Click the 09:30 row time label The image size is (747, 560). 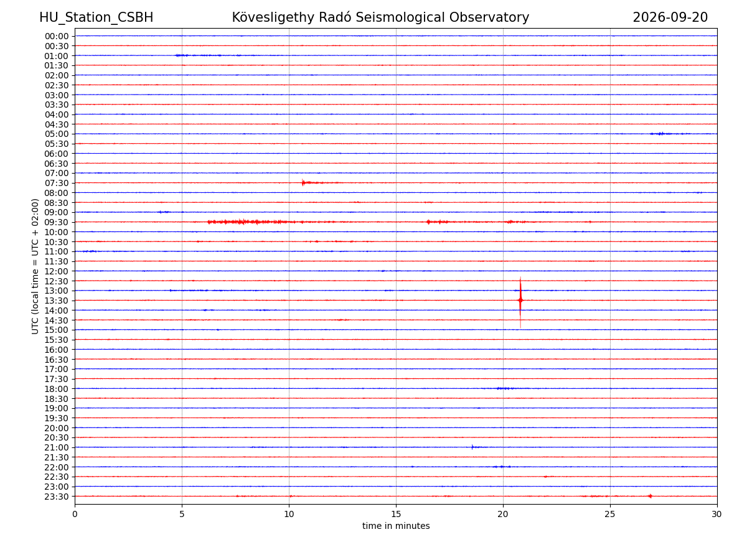click(56, 222)
